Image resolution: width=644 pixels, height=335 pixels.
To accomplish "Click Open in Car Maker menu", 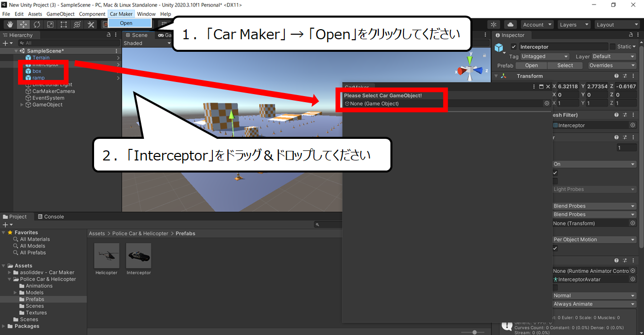I will pyautogui.click(x=130, y=23).
